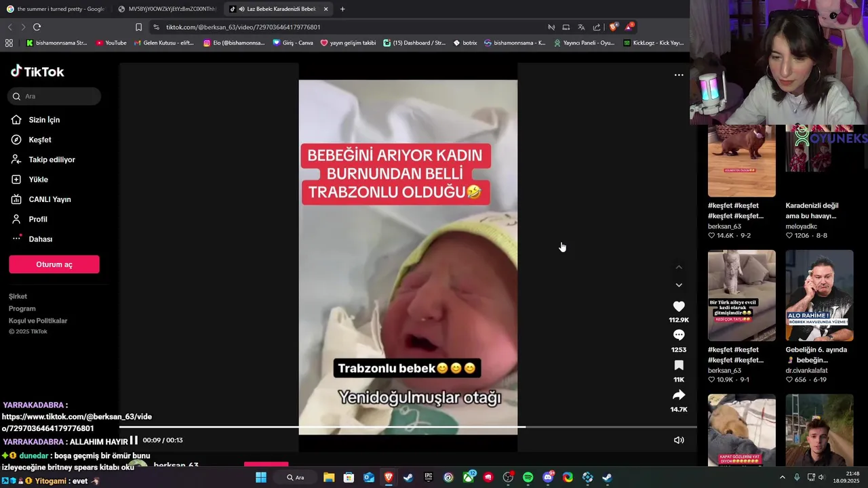Share the video with arrow icon
Viewport: 868px width, 488px height.
click(679, 395)
